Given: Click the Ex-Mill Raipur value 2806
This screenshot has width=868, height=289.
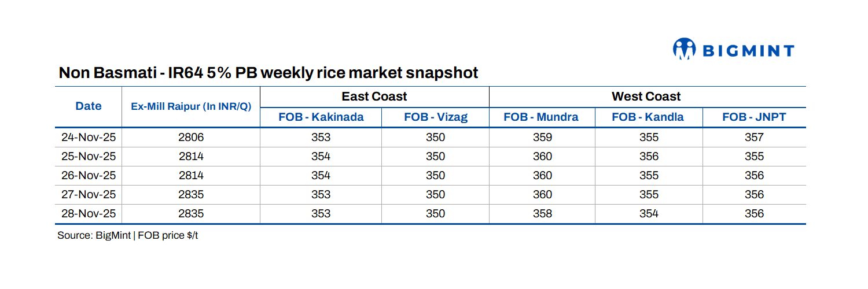Looking at the screenshot, I should tap(191, 138).
